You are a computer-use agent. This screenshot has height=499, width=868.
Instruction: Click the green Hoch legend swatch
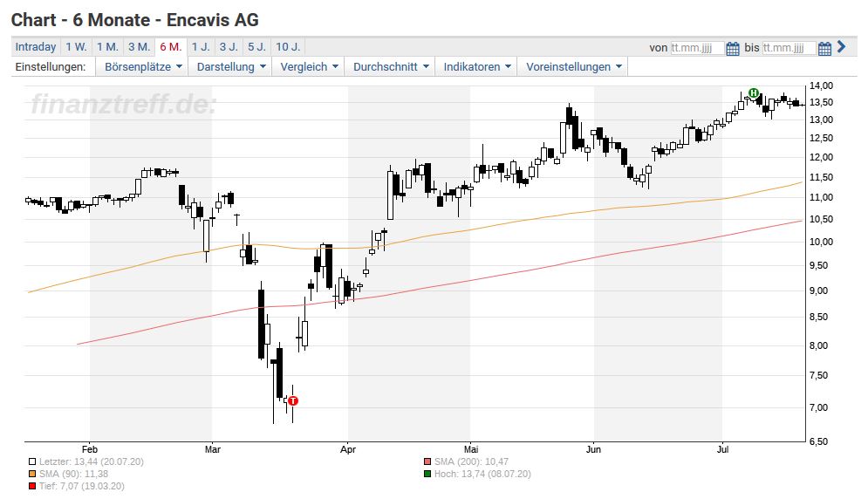427,474
